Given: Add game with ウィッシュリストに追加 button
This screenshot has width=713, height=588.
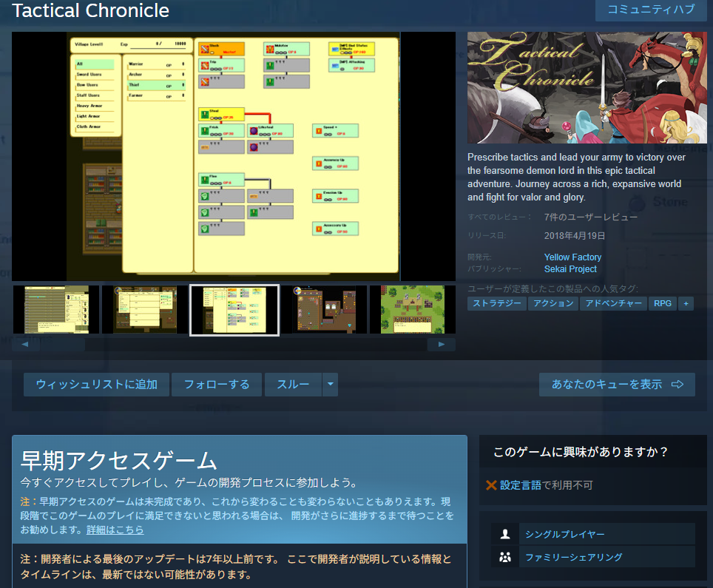Looking at the screenshot, I should pos(96,385).
